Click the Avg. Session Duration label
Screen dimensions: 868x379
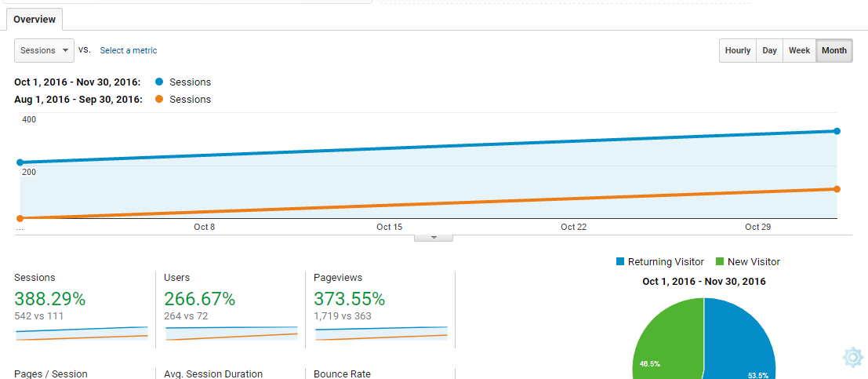click(213, 374)
